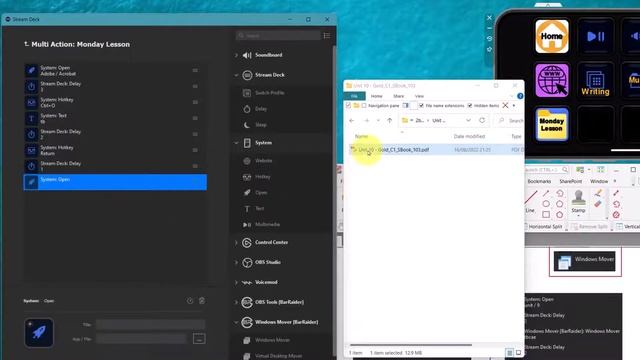Expand OBS Tools [BarRaider] category
The image size is (640, 360).
pos(236,302)
